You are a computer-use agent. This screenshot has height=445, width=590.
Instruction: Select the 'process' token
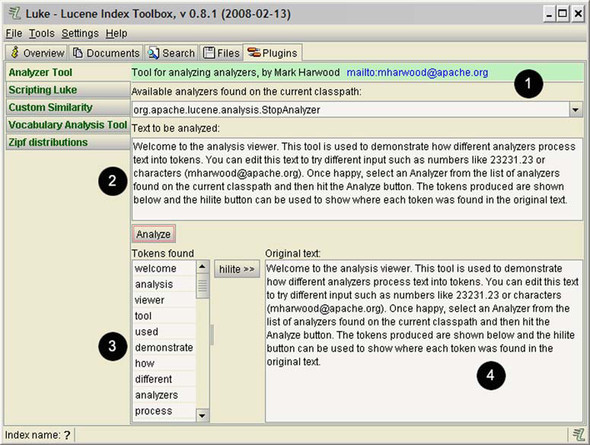pyautogui.click(x=165, y=411)
